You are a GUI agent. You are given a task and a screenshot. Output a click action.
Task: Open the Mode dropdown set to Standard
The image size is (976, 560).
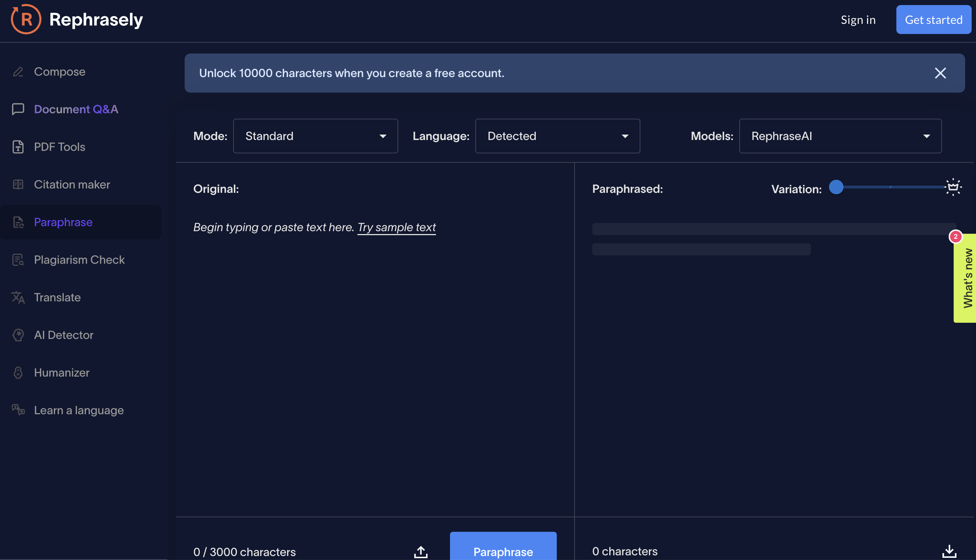pyautogui.click(x=316, y=136)
